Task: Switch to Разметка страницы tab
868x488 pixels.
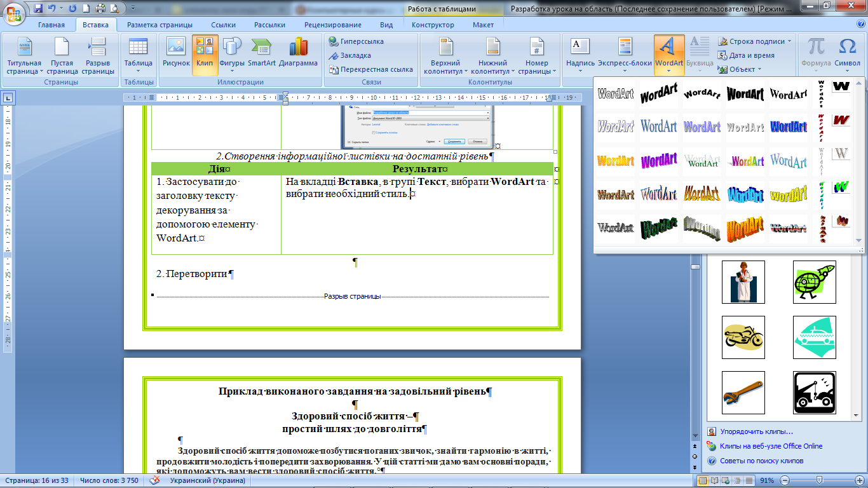Action: click(x=159, y=25)
